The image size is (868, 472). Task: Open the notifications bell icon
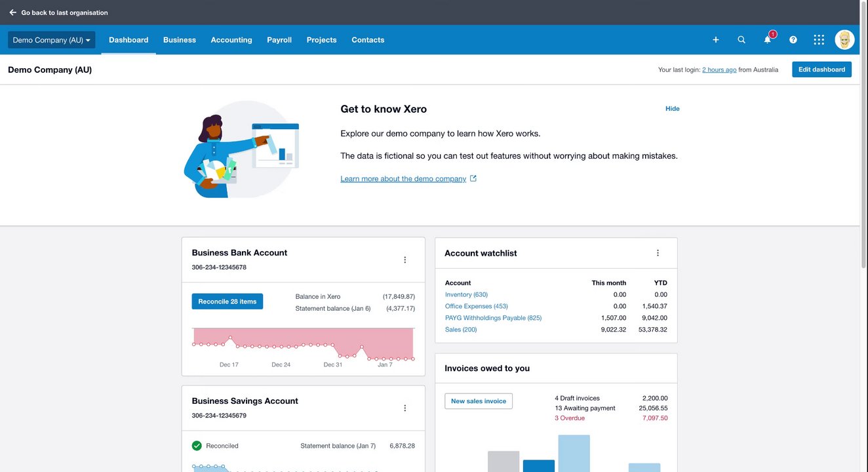768,40
